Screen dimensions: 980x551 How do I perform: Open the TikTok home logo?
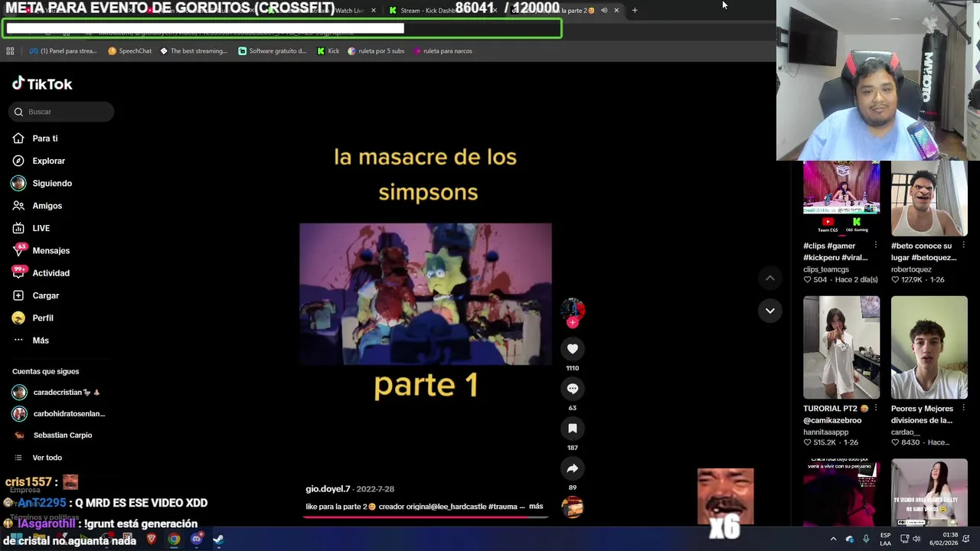(x=42, y=84)
